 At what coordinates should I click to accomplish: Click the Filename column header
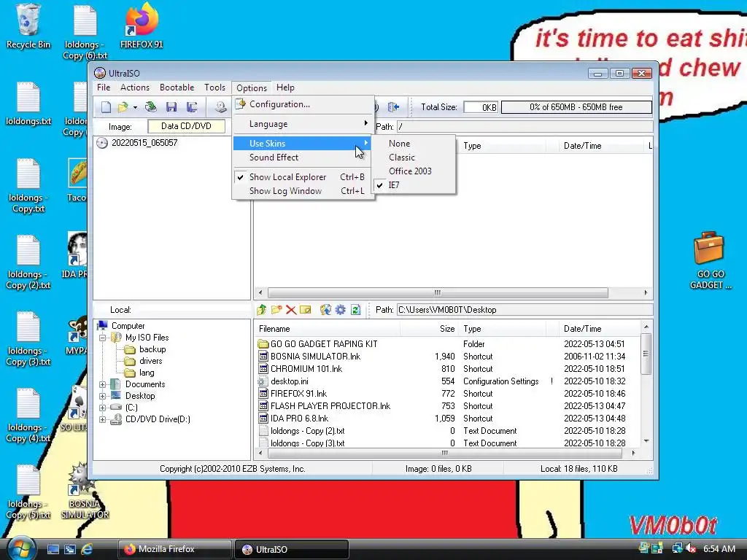click(x=328, y=329)
